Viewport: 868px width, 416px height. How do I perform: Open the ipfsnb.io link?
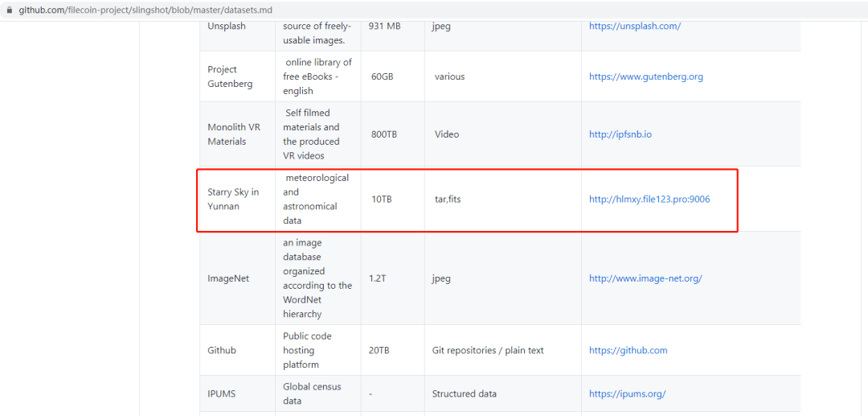[x=620, y=134]
